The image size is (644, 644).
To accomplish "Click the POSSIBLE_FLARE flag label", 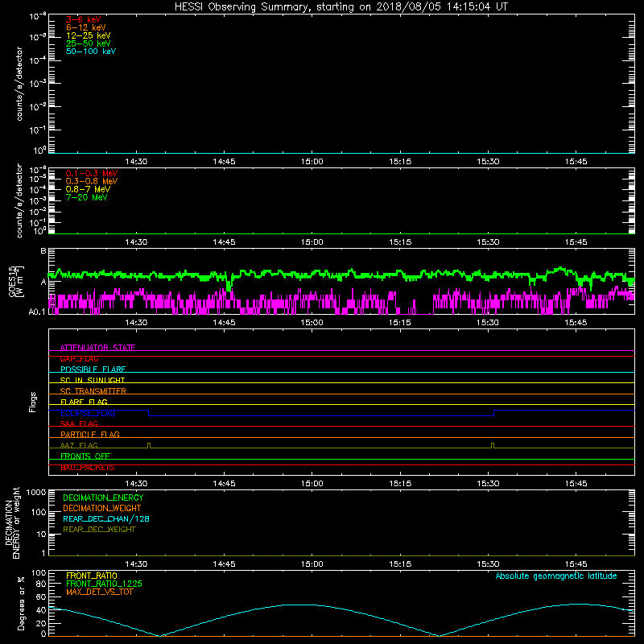I will [x=93, y=369].
